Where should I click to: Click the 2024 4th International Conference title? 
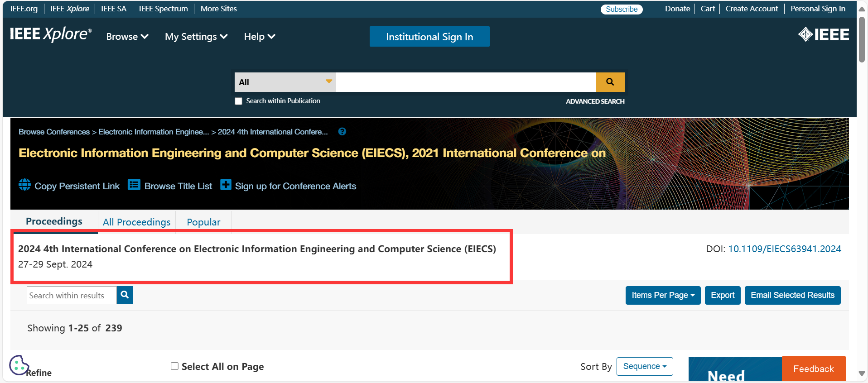[x=257, y=249]
